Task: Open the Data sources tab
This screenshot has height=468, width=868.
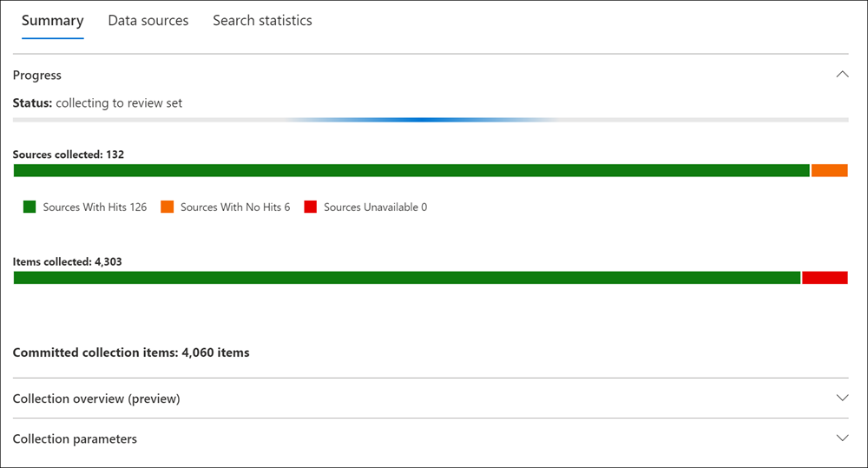Action: click(x=148, y=21)
